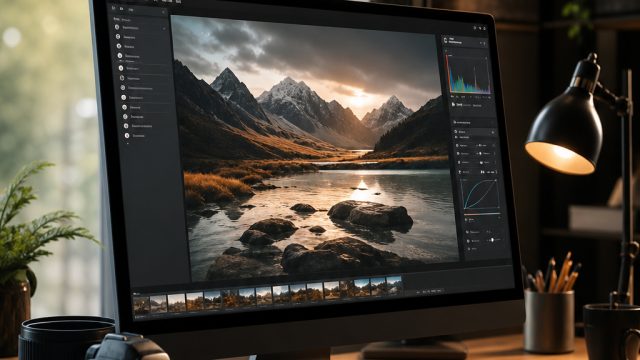Click the first small icon above the right panel
Screen dimensions: 640x360
(x=475, y=28)
